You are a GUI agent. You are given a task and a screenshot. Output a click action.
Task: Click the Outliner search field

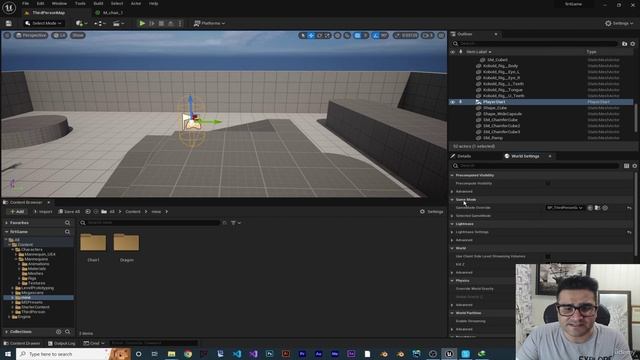pyautogui.click(x=536, y=43)
